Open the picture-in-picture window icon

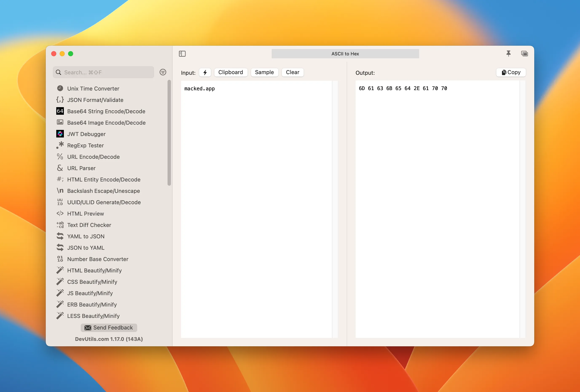pyautogui.click(x=524, y=54)
